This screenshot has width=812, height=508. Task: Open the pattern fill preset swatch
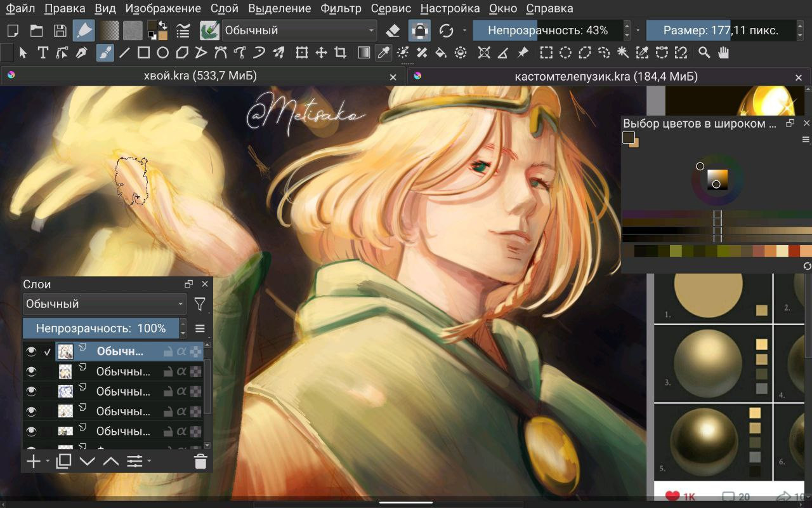[x=133, y=30]
